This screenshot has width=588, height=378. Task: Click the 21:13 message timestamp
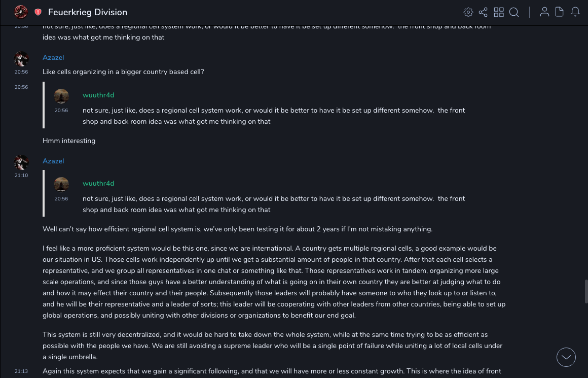click(x=21, y=371)
